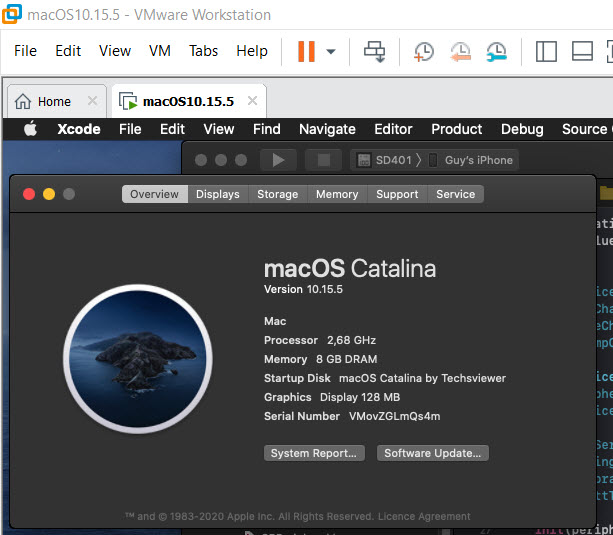Minimize the About This Mac window
This screenshot has width=613, height=535.
[49, 194]
